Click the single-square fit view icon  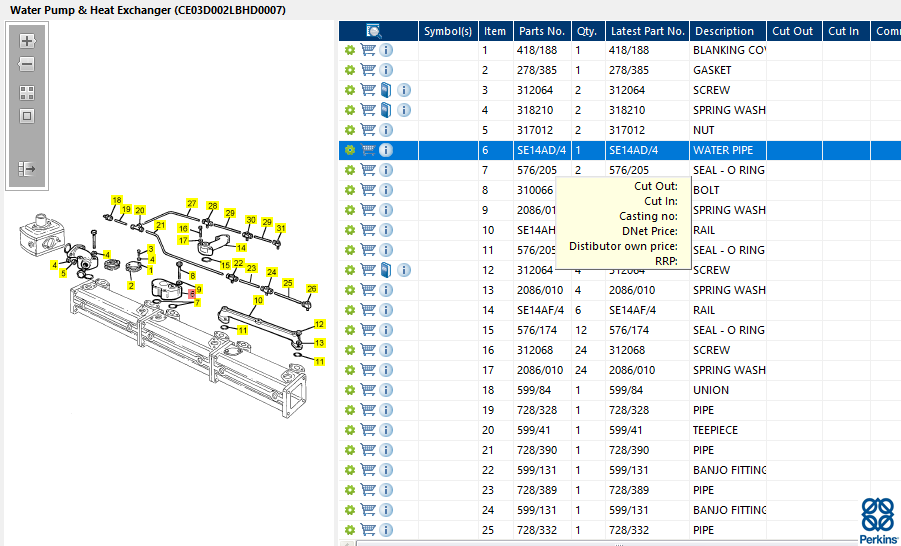click(27, 116)
